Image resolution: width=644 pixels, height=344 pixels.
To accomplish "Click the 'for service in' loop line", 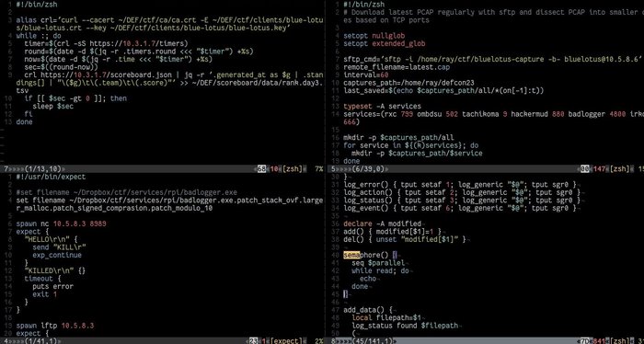I will [410, 145].
